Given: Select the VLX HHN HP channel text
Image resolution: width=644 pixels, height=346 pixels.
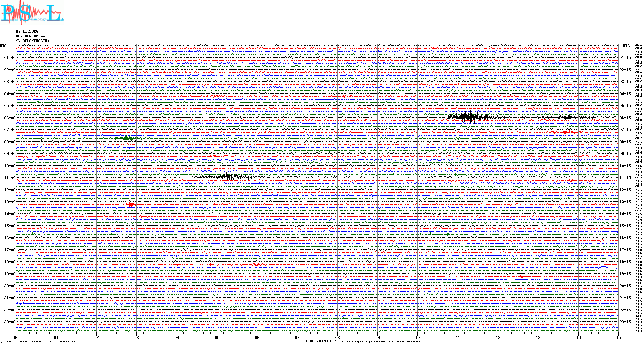Looking at the screenshot, I should click(30, 36).
